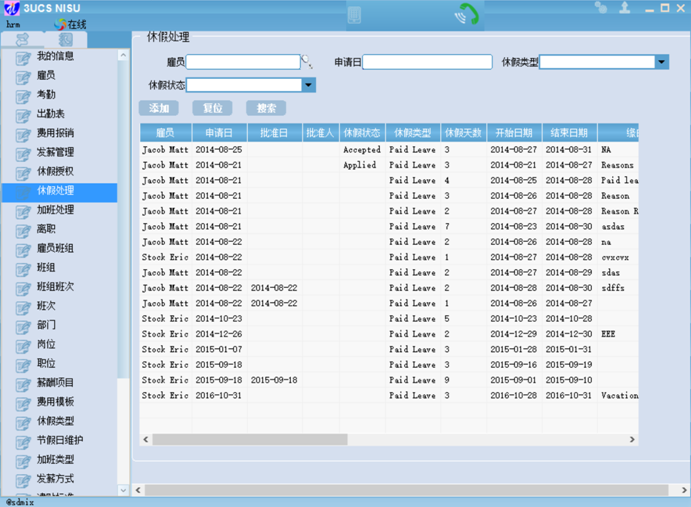
Task: Open 职位 sidebar icon
Action: coord(23,365)
